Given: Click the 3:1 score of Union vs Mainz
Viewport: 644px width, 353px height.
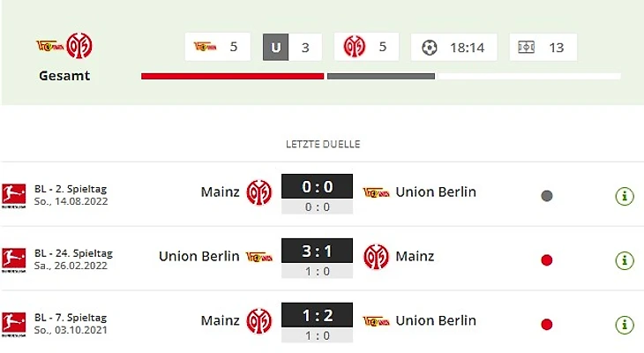Looking at the screenshot, I should pos(317,252).
